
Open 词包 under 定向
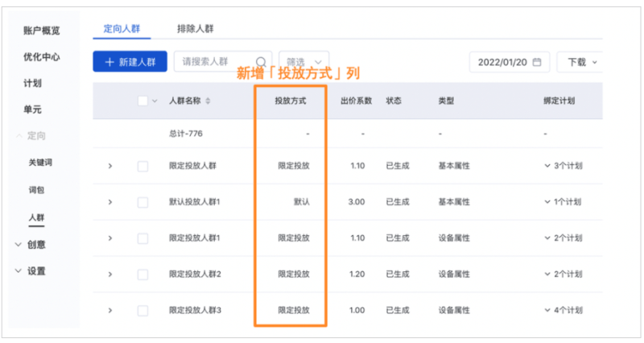point(36,190)
